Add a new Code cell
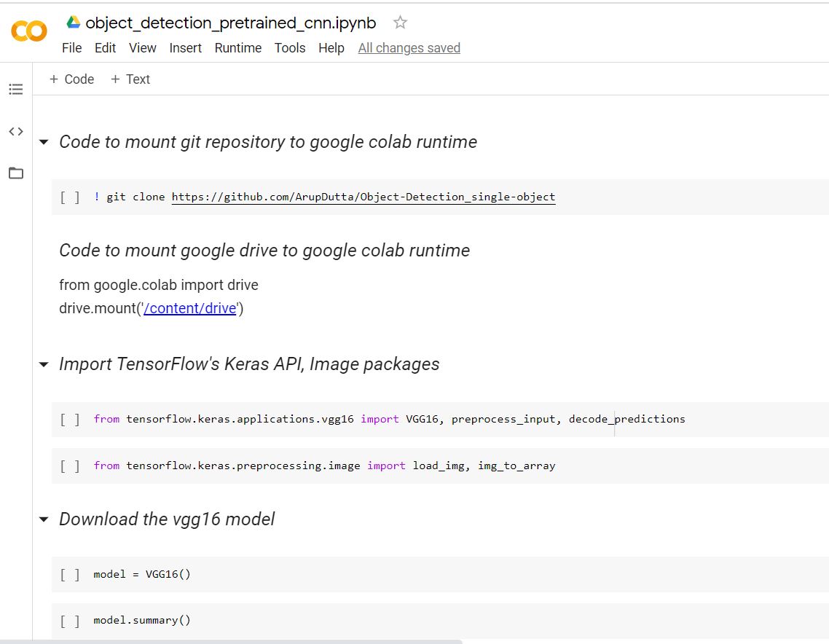This screenshot has width=829, height=644. 71,79
